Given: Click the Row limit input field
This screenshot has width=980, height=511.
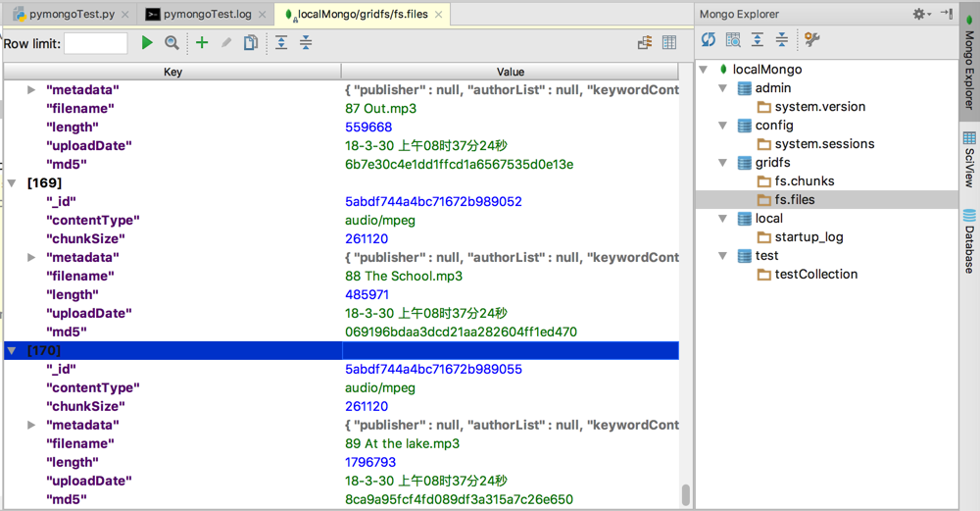Looking at the screenshot, I should (x=96, y=43).
